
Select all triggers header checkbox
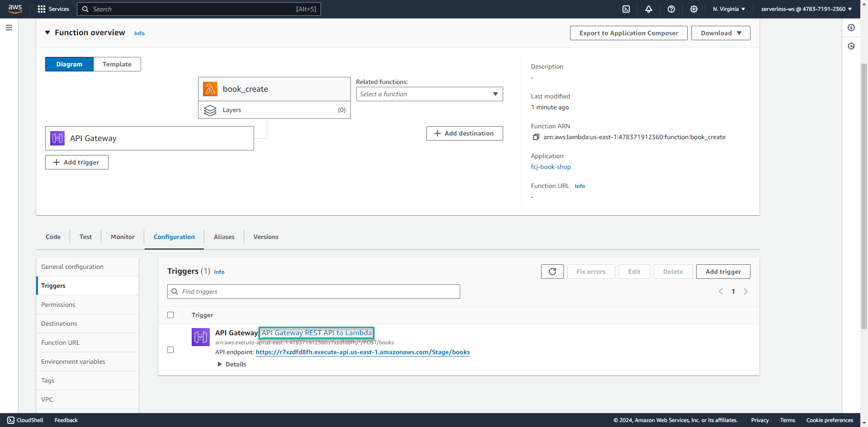click(170, 315)
